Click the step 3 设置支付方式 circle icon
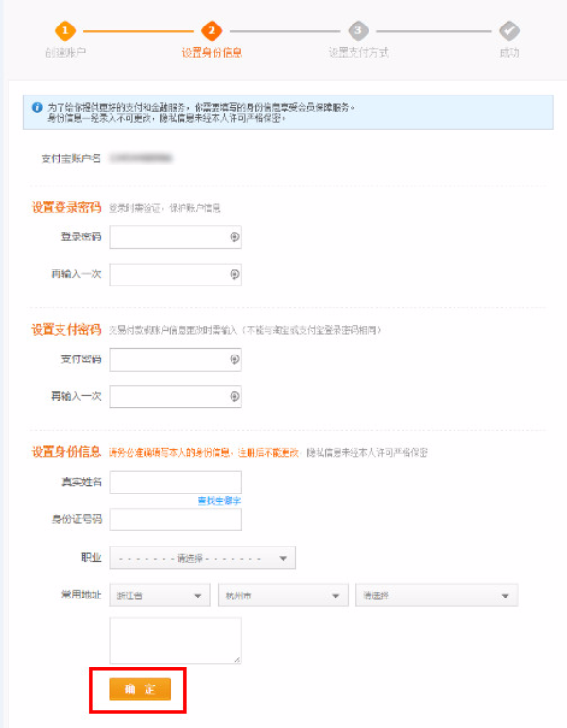The image size is (567, 728). click(358, 30)
